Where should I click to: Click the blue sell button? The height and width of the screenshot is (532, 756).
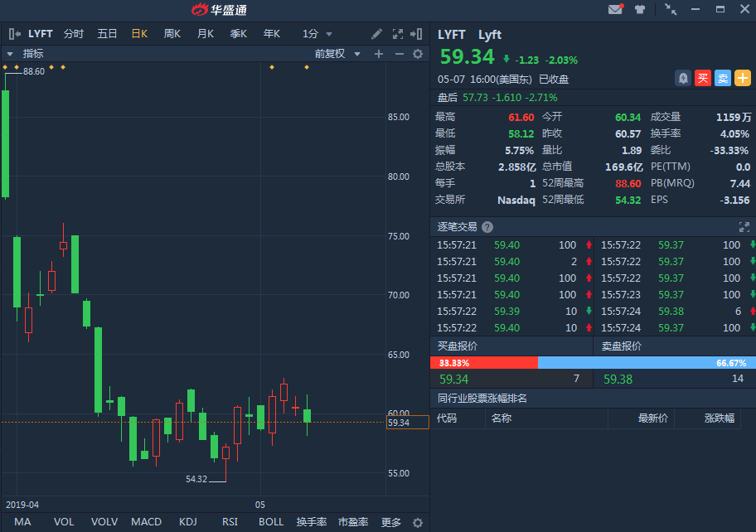click(723, 78)
